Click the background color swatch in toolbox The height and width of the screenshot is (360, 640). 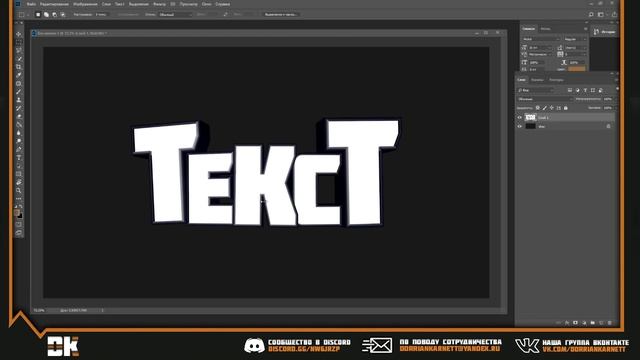tap(20, 216)
